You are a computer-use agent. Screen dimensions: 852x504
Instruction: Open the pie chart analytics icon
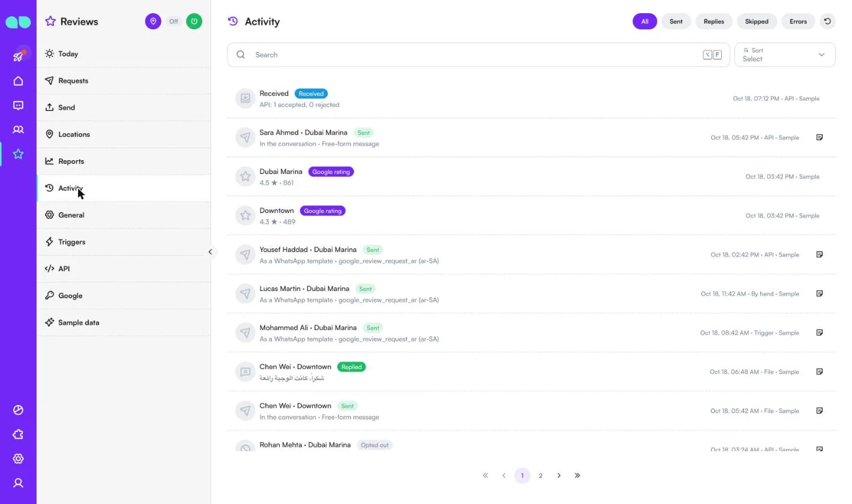tap(18, 410)
